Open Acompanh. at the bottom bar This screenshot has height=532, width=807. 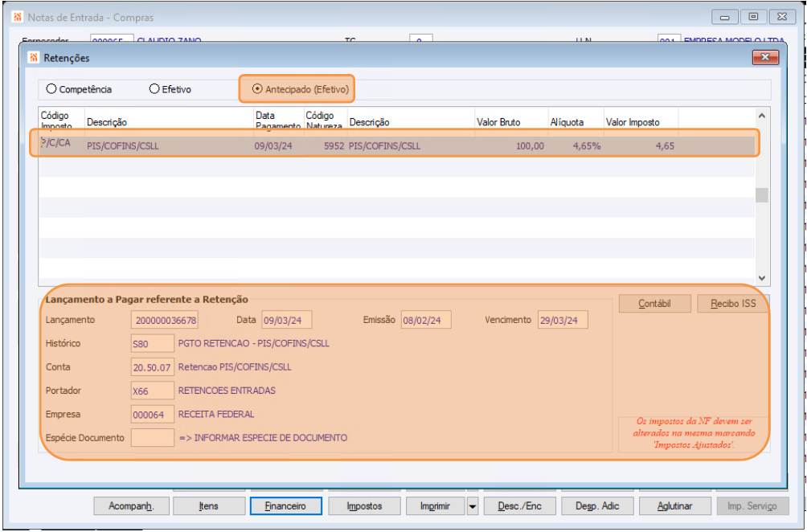pyautogui.click(x=131, y=506)
